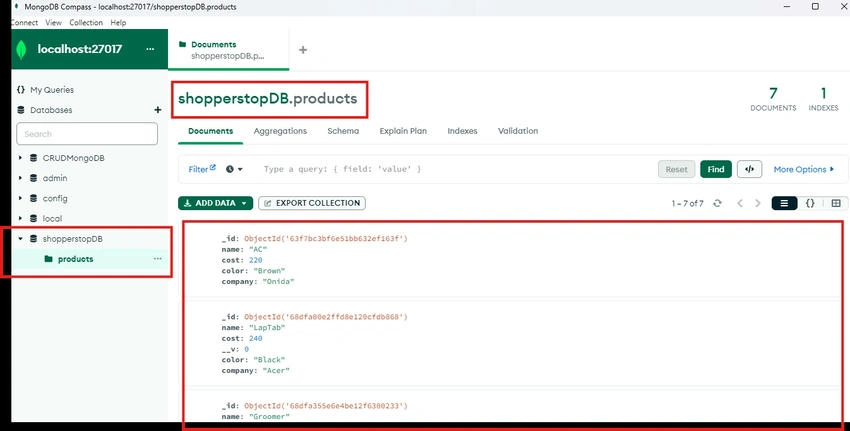Click the color value "Black"

pos(269,359)
